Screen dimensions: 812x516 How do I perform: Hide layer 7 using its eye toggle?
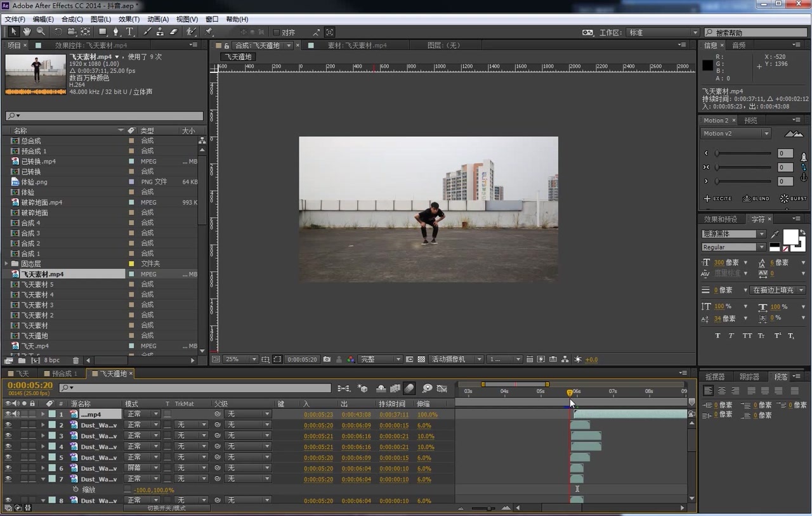pos(8,479)
